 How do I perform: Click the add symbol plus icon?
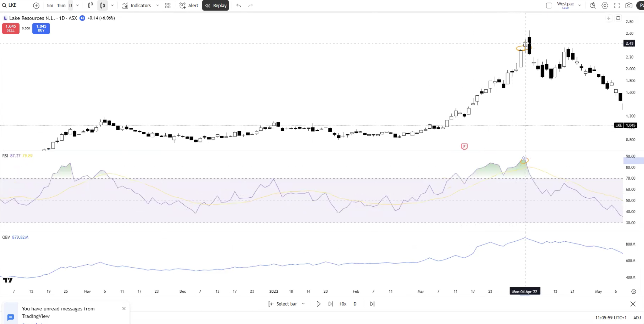36,5
